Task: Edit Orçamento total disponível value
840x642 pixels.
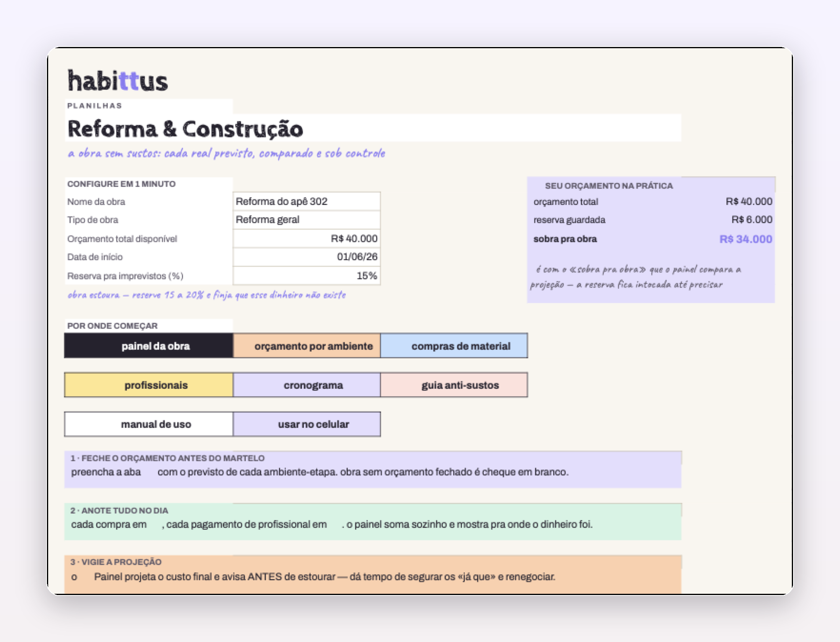Action: click(x=307, y=239)
